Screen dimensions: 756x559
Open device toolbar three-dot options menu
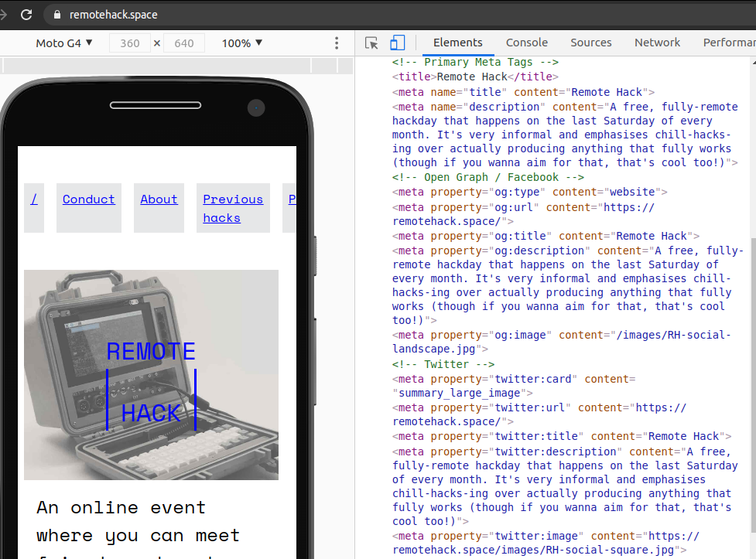coord(336,43)
